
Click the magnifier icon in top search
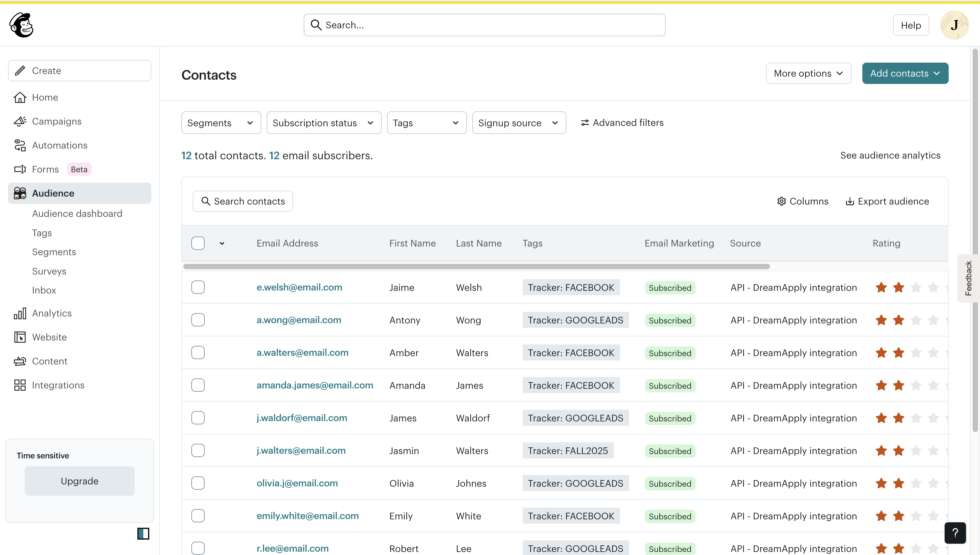[316, 25]
